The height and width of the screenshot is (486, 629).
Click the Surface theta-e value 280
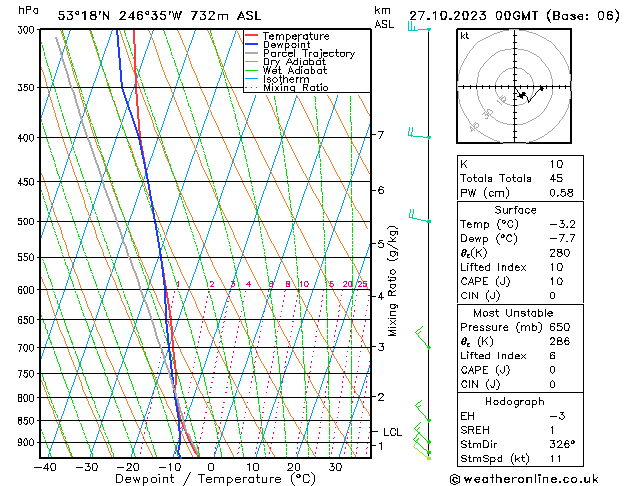(560, 253)
